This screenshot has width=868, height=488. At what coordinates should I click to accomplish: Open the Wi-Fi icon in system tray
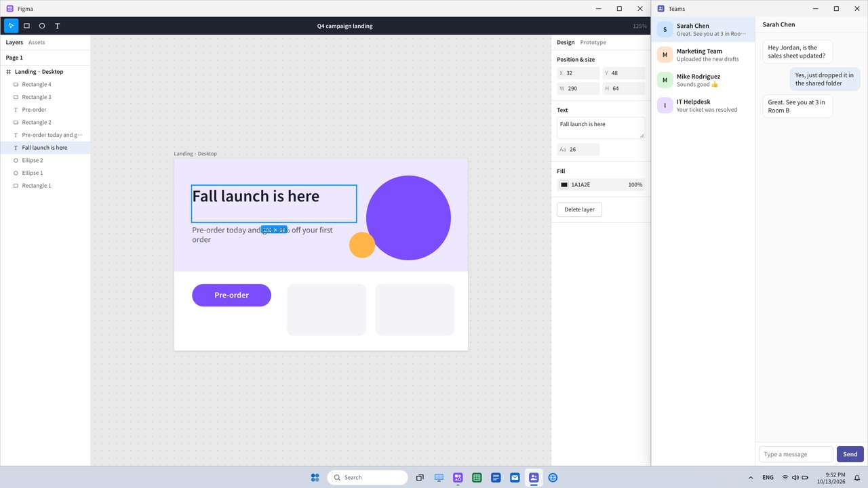pos(785,477)
